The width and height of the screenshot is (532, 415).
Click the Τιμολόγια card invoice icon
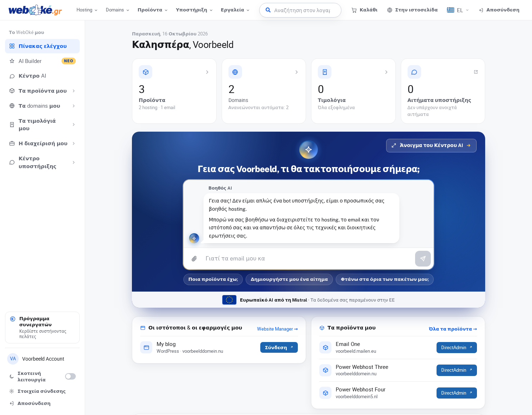tap(325, 72)
